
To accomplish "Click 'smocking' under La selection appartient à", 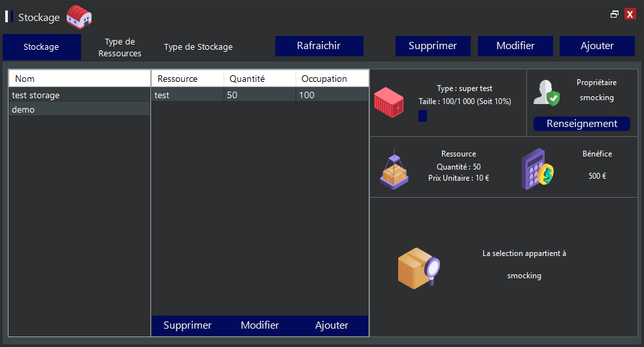I will (524, 276).
